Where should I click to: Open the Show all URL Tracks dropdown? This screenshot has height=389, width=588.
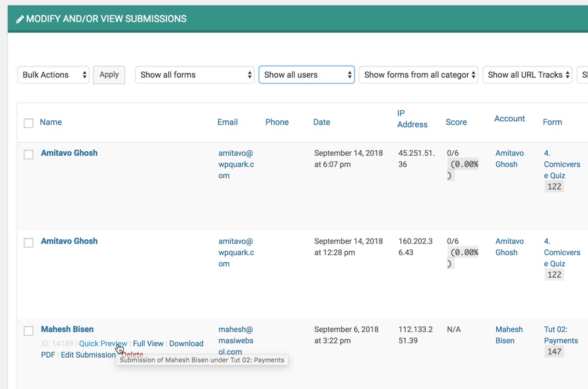coord(527,75)
